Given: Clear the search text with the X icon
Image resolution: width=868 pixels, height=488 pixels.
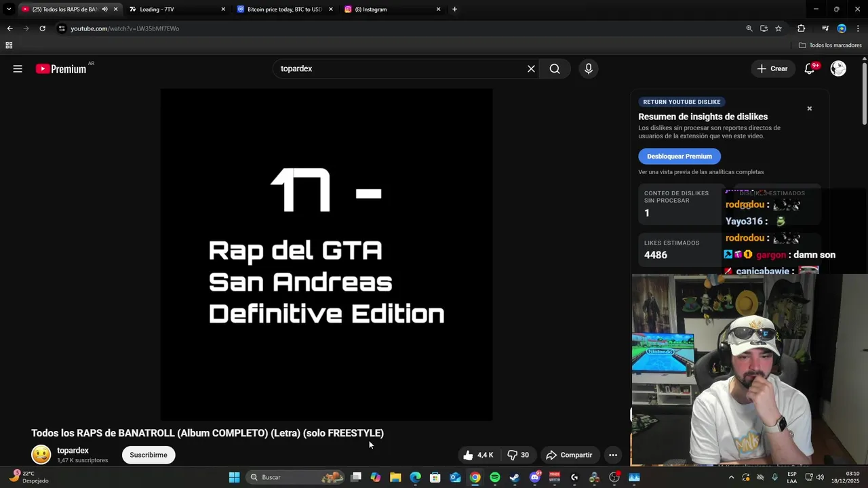Looking at the screenshot, I should click(531, 68).
